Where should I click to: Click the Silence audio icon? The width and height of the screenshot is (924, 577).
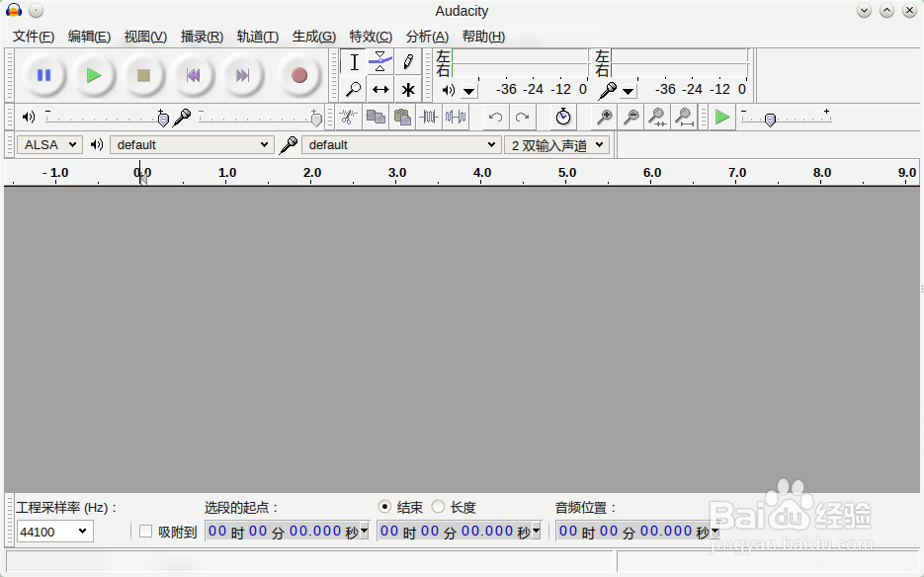click(x=456, y=118)
